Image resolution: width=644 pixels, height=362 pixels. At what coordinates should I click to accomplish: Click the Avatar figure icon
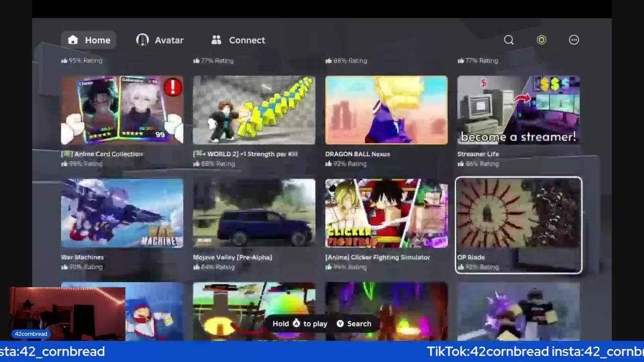point(142,40)
